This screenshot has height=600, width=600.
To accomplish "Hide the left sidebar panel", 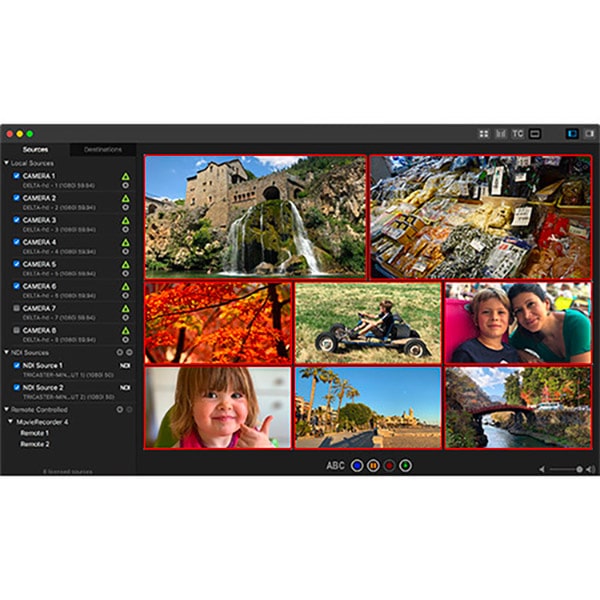I will point(572,133).
